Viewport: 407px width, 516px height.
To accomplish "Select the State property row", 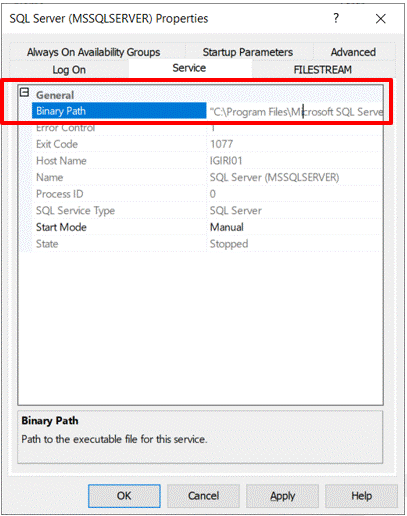I will 207,244.
